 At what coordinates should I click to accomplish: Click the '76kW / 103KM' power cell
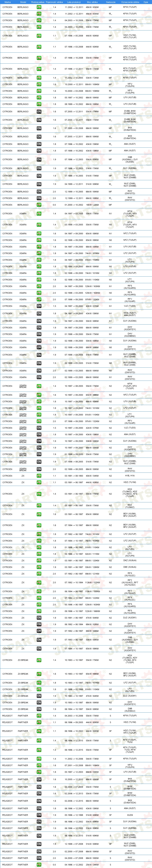[92, 541]
